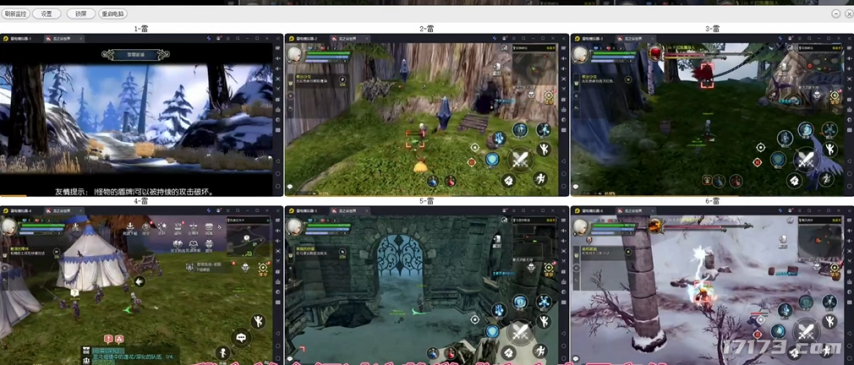Use red potion icon in emulator 5

[450, 353]
